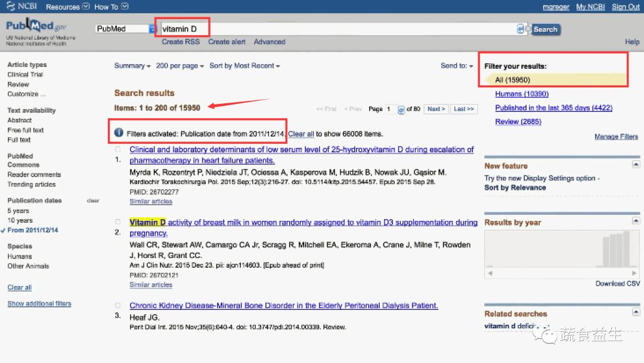
Task: Click Customize under Article types
Action: pos(27,94)
